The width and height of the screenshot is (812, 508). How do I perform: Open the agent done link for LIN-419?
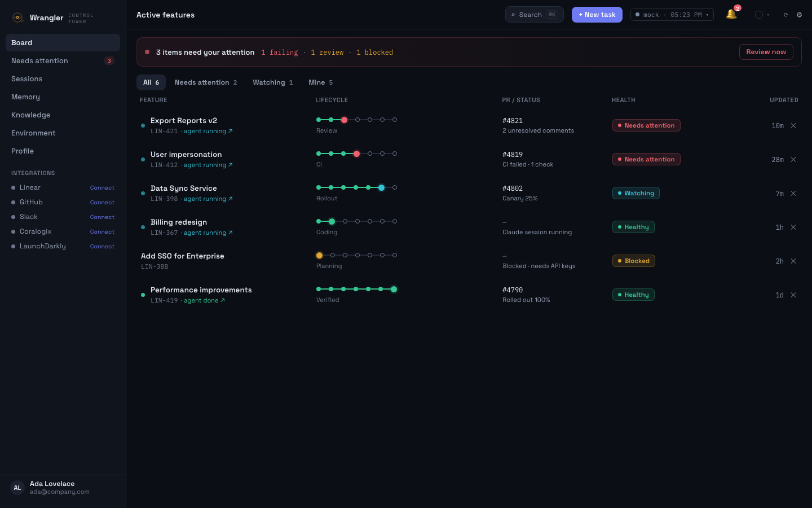(204, 300)
